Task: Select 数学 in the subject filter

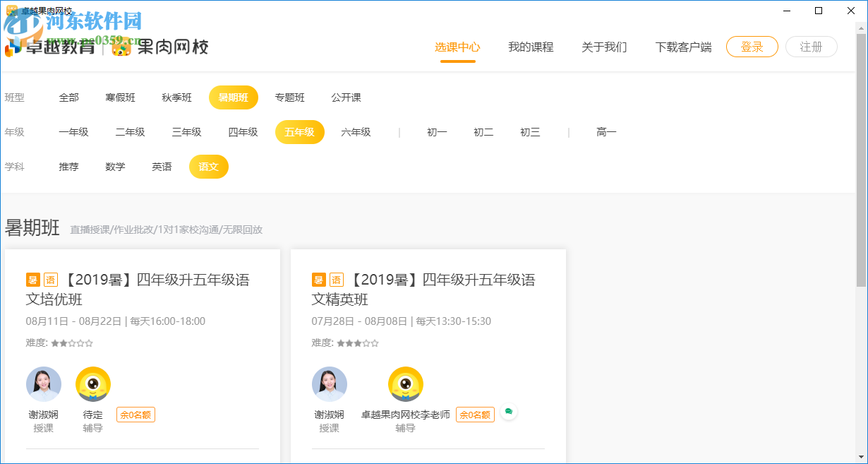Action: point(115,167)
